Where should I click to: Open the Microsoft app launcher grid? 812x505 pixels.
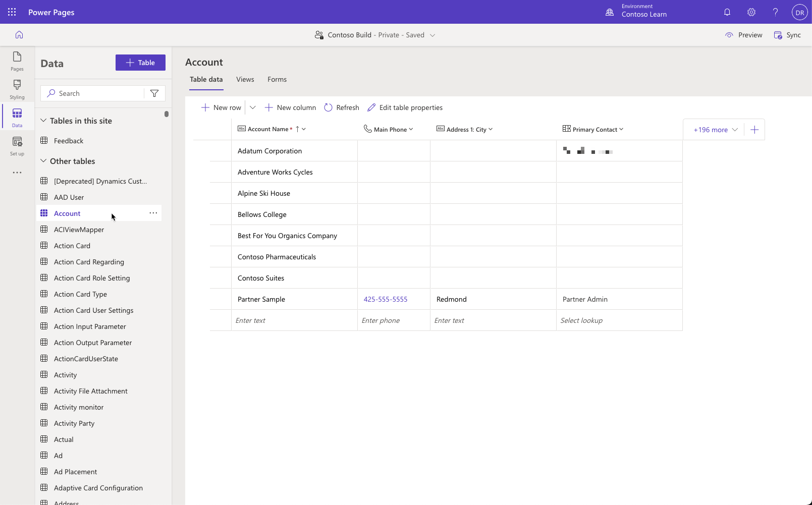[x=12, y=12]
